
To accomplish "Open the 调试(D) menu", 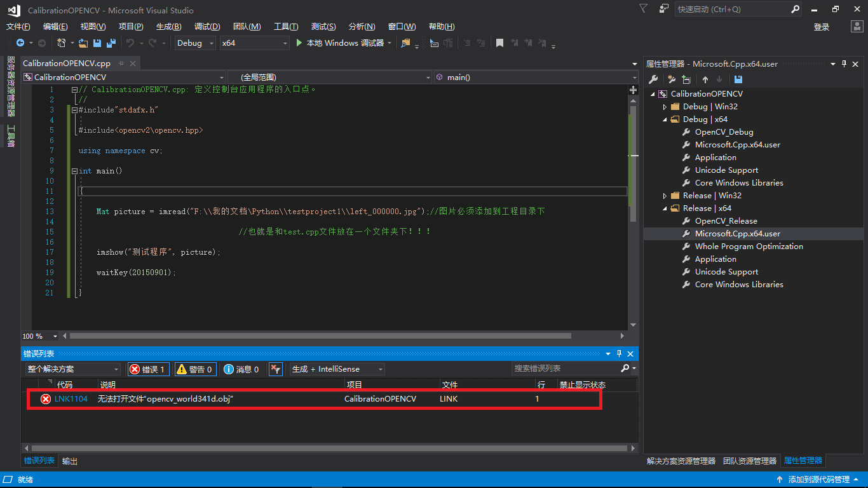I will pyautogui.click(x=207, y=27).
